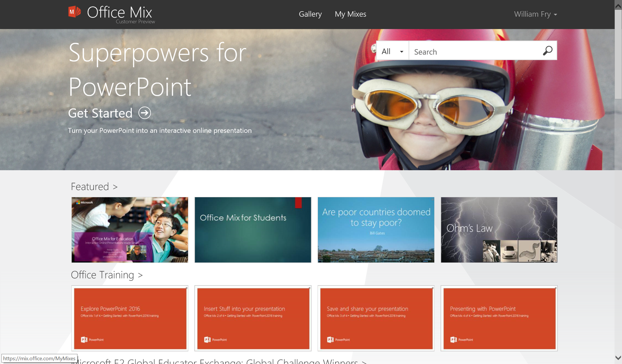Open the Gallery page
This screenshot has height=364, width=622.
(x=310, y=14)
